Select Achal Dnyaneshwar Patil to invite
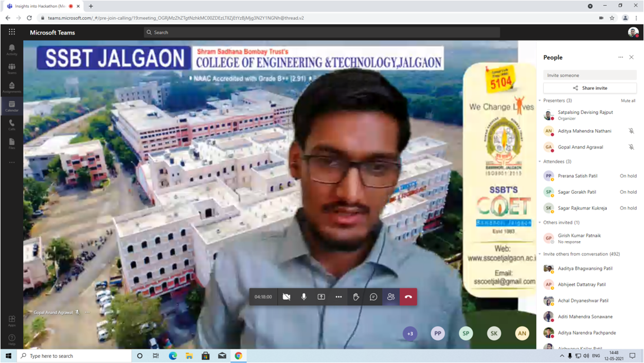Viewport: 644px width, 363px height. point(590,300)
